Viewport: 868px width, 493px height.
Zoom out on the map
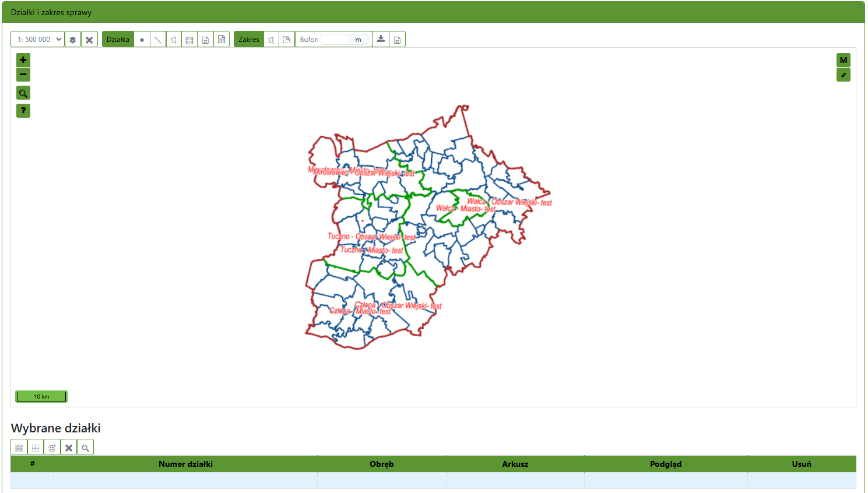(23, 75)
